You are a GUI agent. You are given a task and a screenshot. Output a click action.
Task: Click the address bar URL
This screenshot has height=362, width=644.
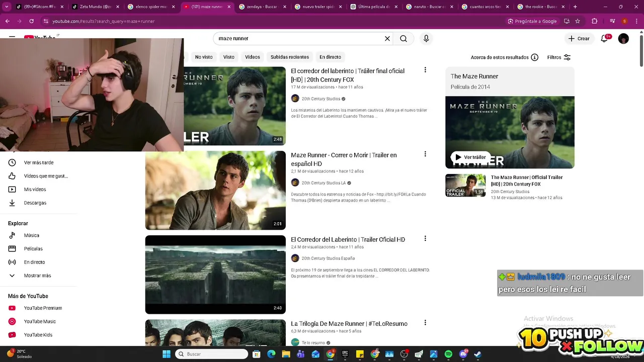[x=103, y=21]
